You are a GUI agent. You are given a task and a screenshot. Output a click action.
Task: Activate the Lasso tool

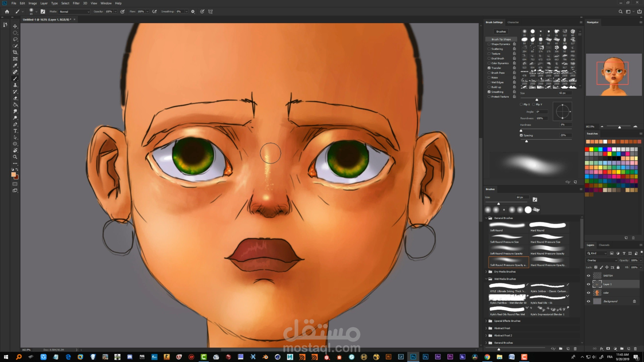click(x=15, y=39)
